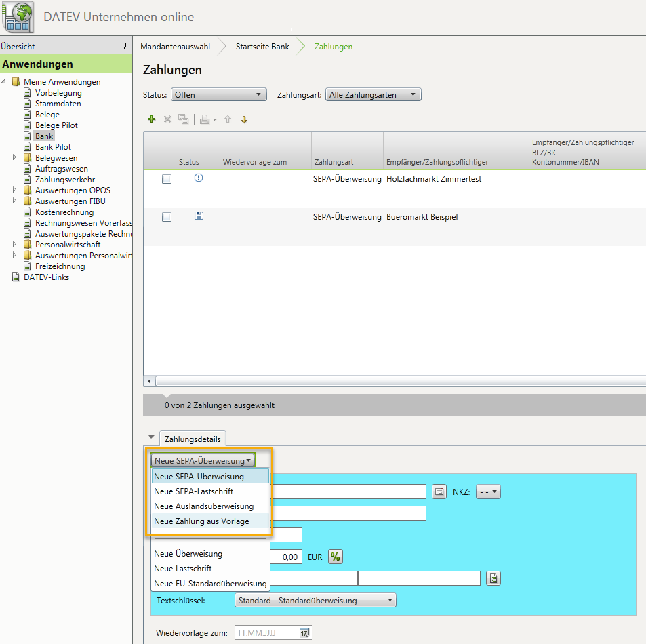This screenshot has height=644, width=646.
Task: Go to Mandantenauswahl breadcrumb
Action: tap(175, 47)
